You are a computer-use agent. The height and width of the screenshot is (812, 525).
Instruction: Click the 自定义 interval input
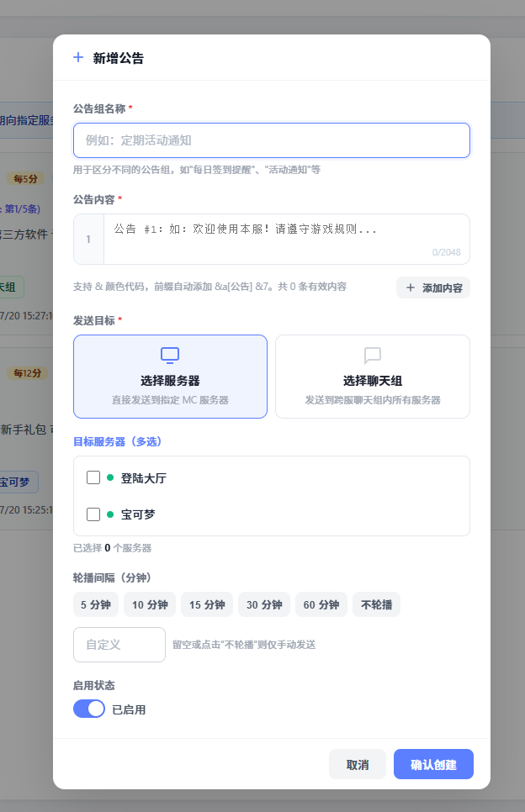[x=119, y=645]
